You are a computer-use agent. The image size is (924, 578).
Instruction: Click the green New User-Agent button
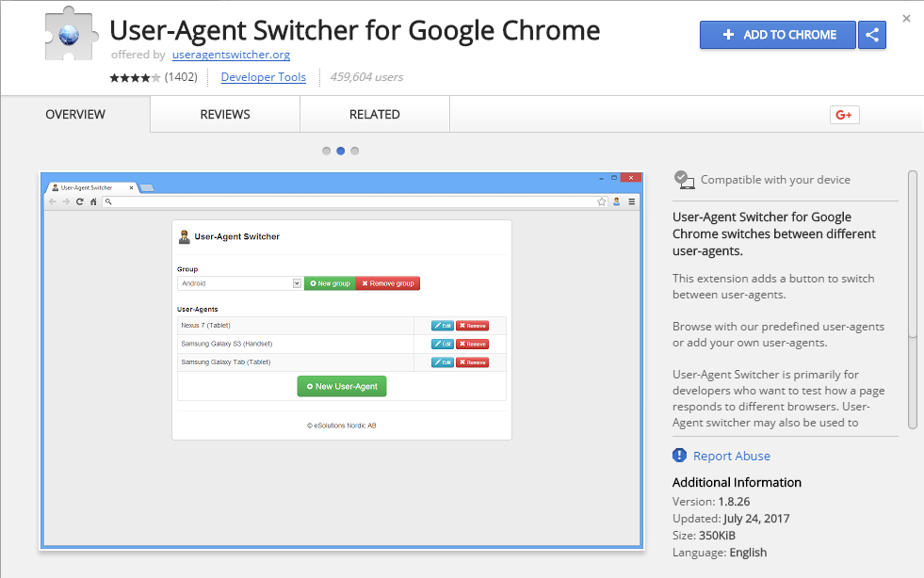click(342, 387)
